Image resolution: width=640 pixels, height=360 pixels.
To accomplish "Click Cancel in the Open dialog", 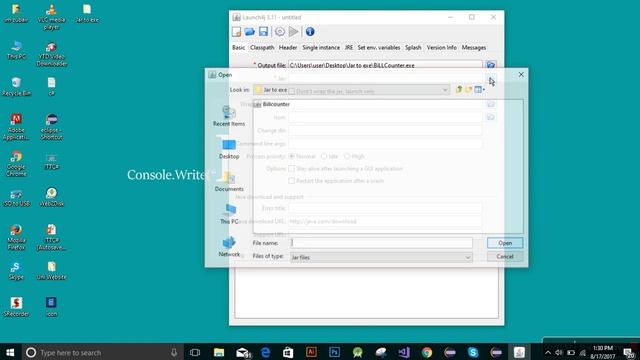I will click(505, 256).
